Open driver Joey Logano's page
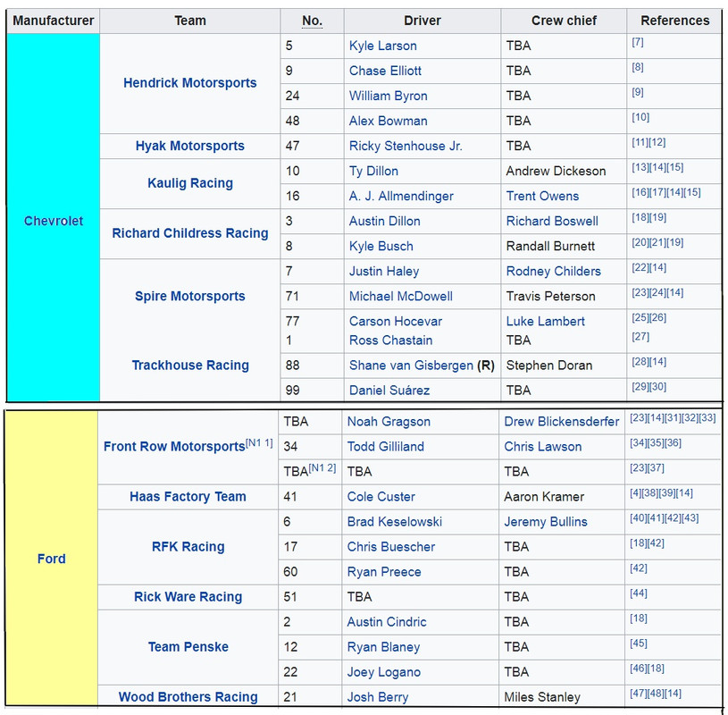This screenshot has height=715, width=728. 384,673
